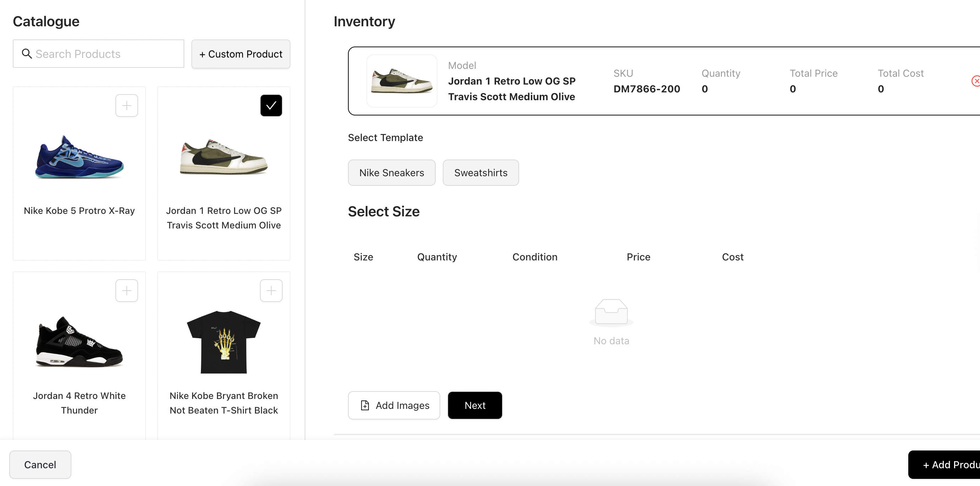980x486 pixels.
Task: Add Jordan 4 Retro White Thunder with plus icon
Action: tap(127, 291)
